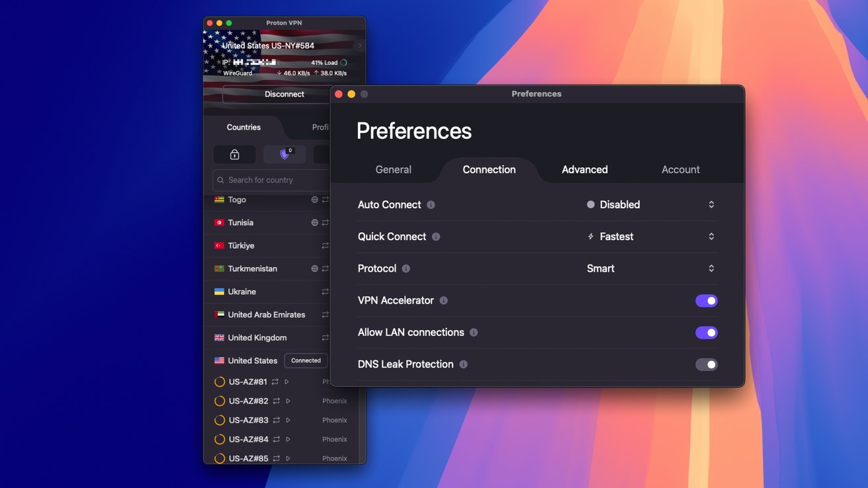
Task: Turn off the VPN Accelerator switch
Action: [707, 301]
